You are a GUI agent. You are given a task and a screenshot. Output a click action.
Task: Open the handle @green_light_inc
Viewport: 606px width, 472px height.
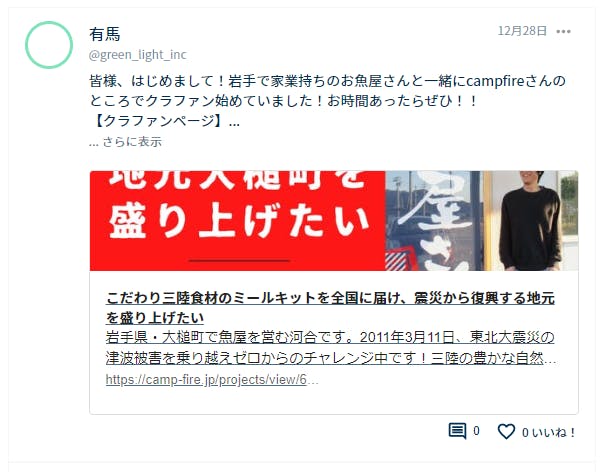138,55
